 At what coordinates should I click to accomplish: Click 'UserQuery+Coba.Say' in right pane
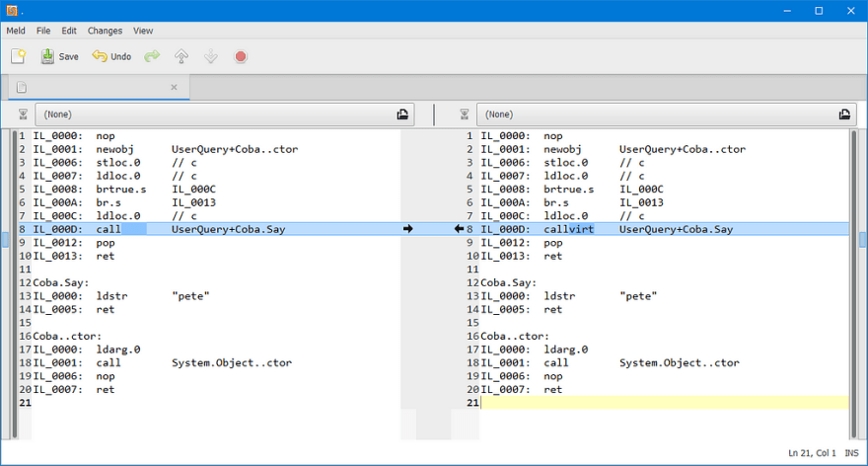pyautogui.click(x=676, y=229)
